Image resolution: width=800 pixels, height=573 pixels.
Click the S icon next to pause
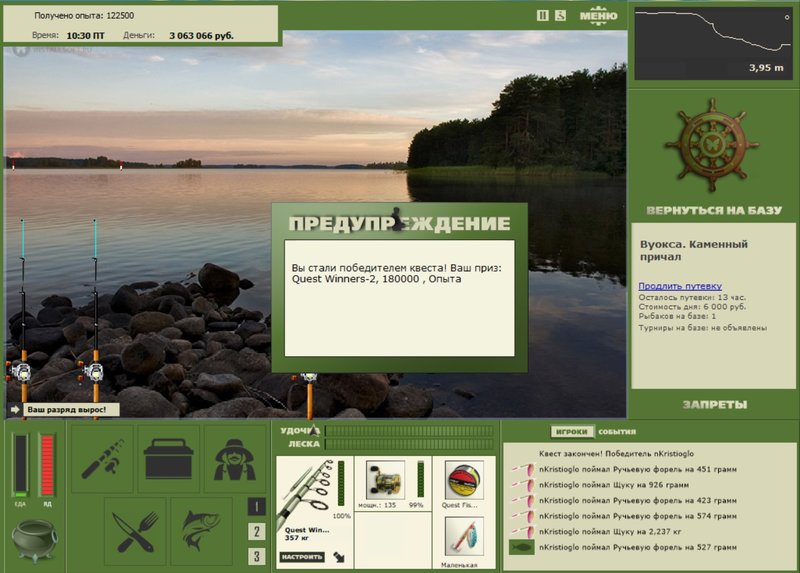(x=560, y=15)
